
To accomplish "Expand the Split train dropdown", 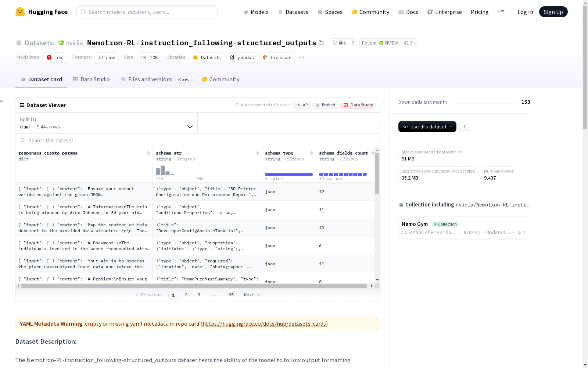I will pos(107,123).
